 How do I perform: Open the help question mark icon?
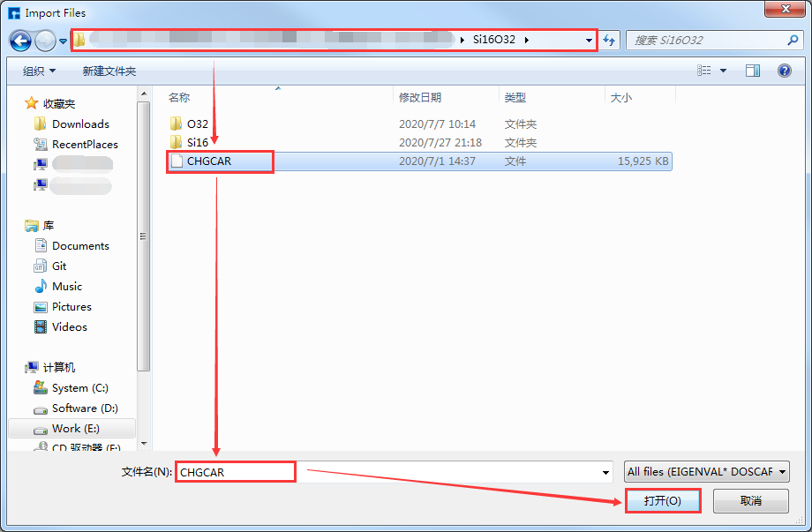(783, 71)
